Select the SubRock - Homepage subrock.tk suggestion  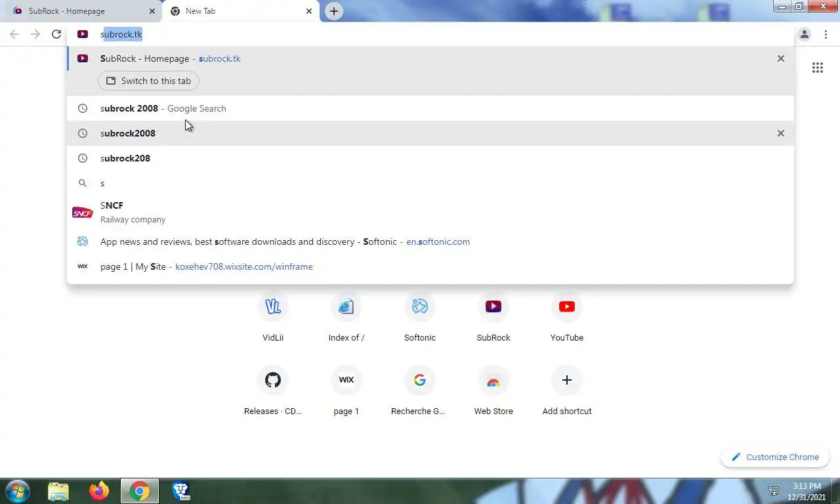pyautogui.click(x=430, y=58)
